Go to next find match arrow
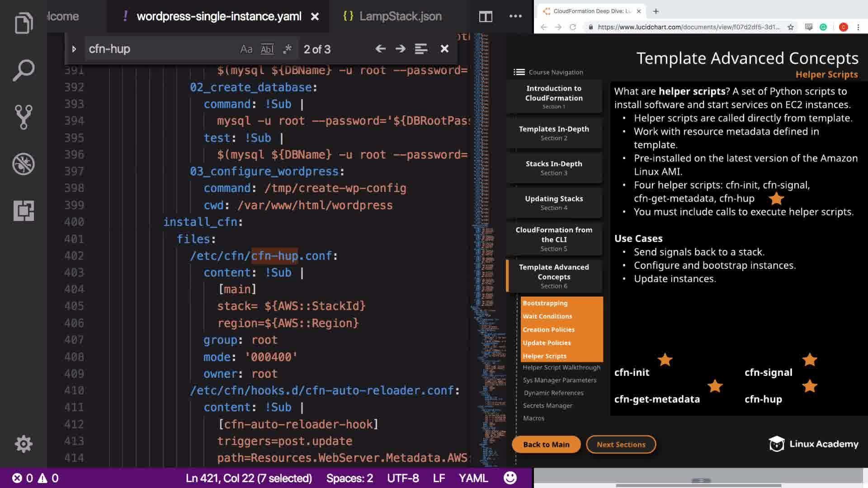The height and width of the screenshot is (488, 868). (400, 49)
